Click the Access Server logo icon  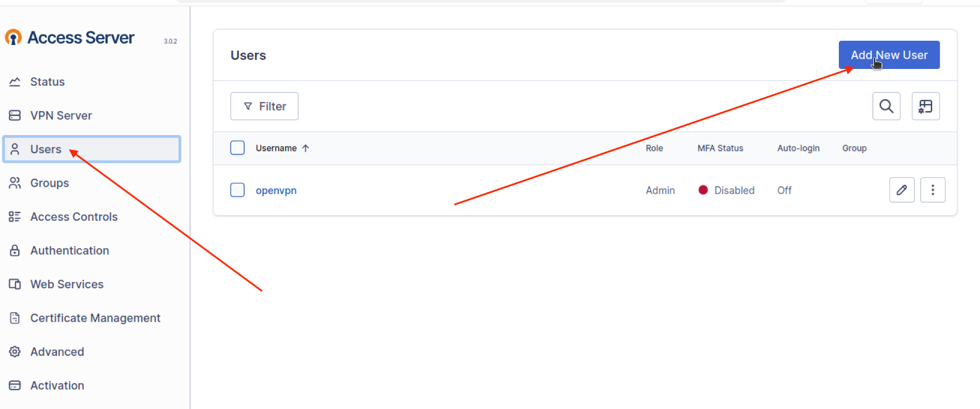pyautogui.click(x=13, y=37)
